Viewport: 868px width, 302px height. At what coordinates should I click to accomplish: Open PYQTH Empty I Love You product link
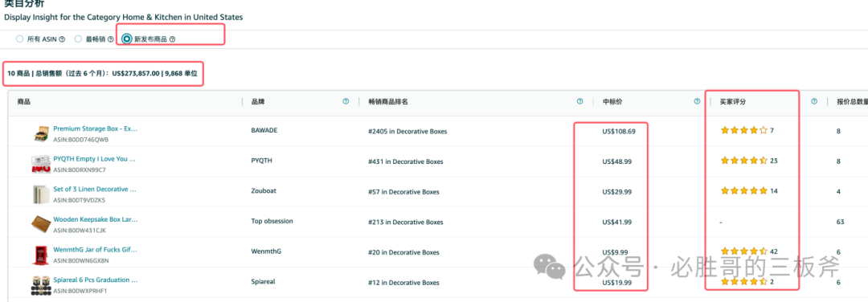click(x=95, y=159)
